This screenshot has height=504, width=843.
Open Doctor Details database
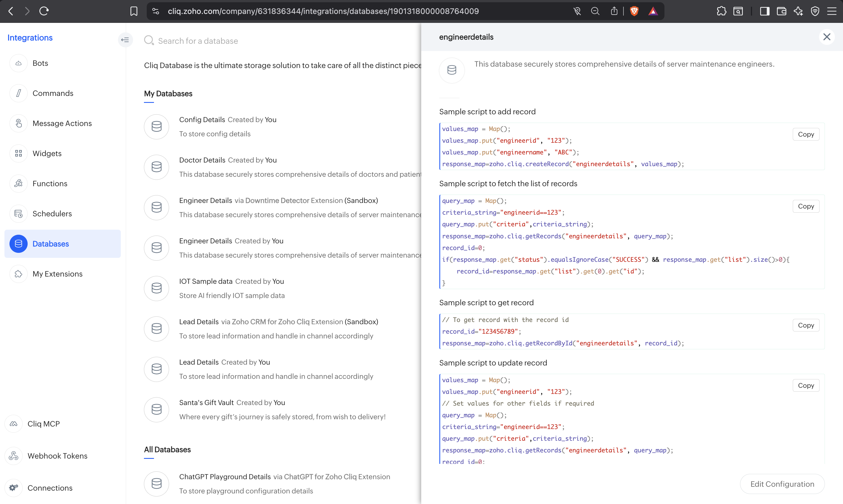click(x=283, y=167)
